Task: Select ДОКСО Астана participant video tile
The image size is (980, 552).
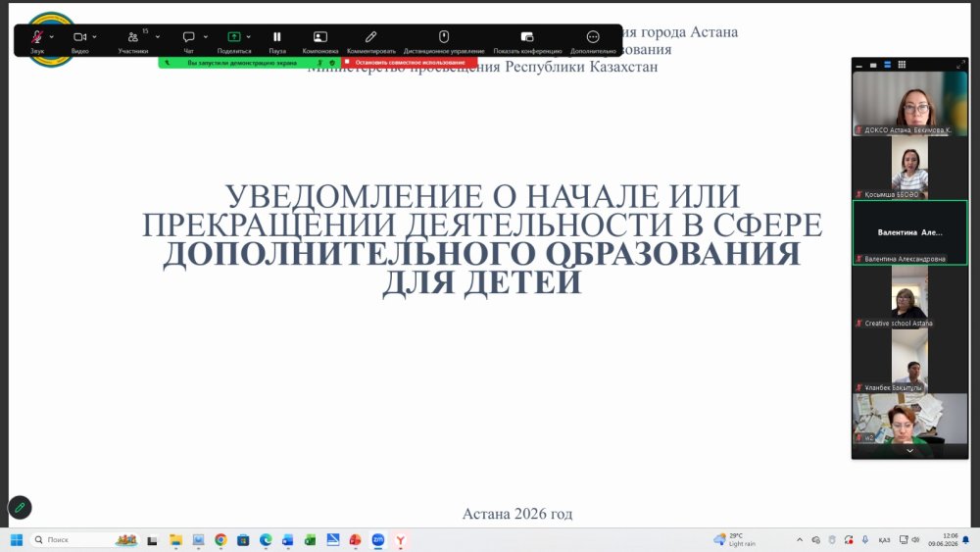Action: tap(909, 103)
